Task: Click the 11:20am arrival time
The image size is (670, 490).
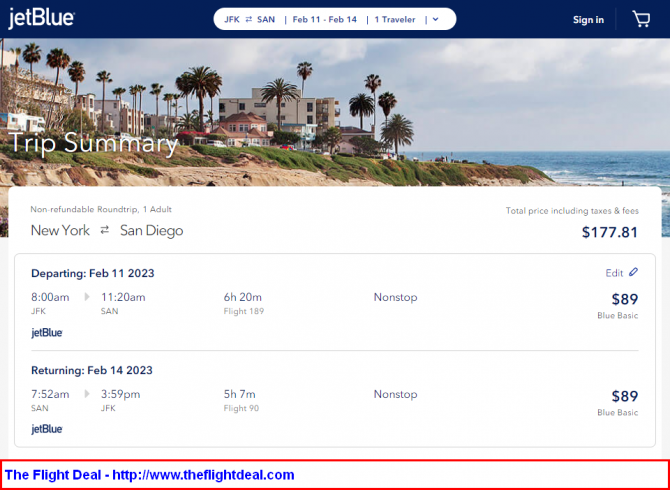Action: pyautogui.click(x=123, y=297)
